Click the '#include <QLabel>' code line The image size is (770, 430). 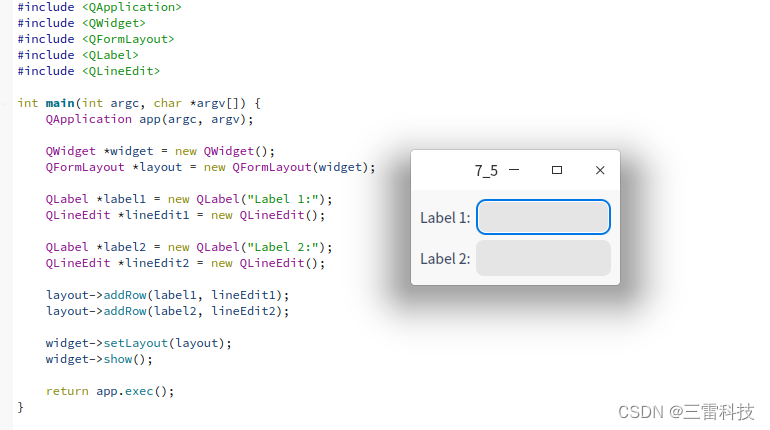pos(78,55)
